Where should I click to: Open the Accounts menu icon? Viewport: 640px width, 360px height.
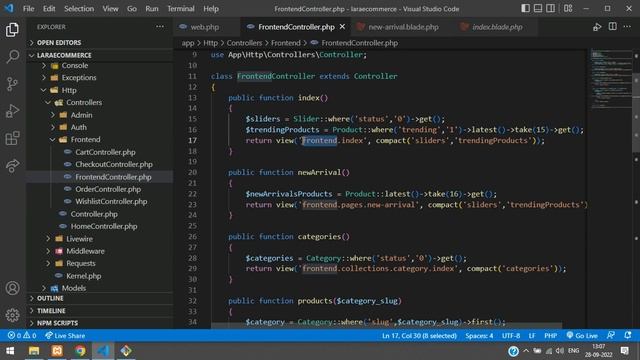(x=12, y=288)
